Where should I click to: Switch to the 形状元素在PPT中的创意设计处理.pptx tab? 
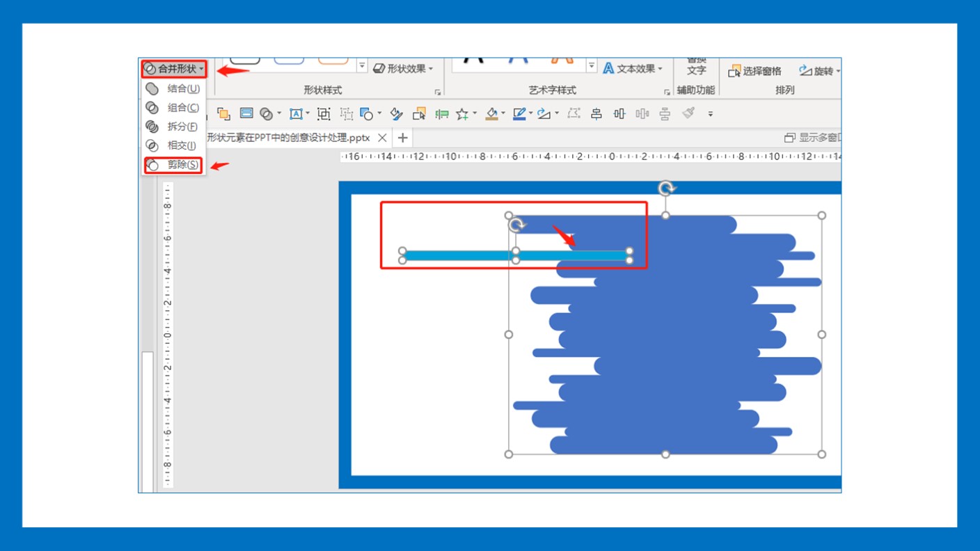click(x=288, y=138)
